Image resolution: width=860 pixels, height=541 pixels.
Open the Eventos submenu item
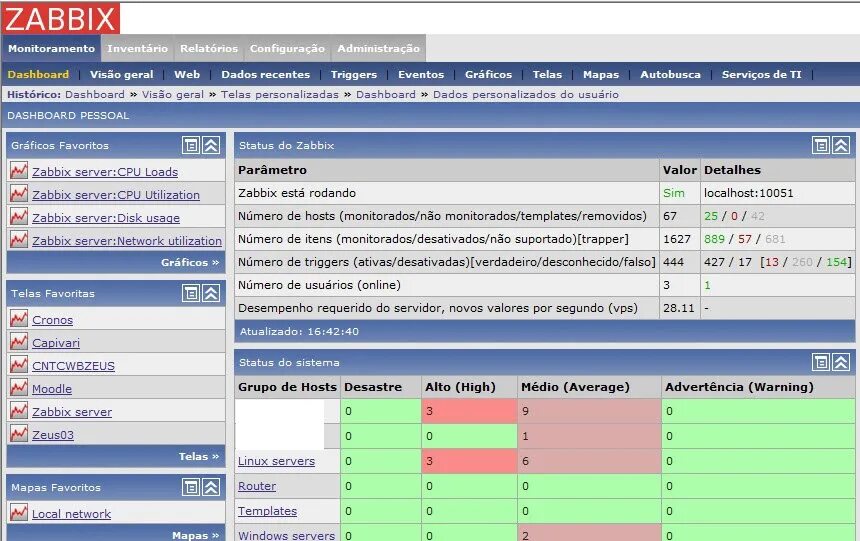421,74
